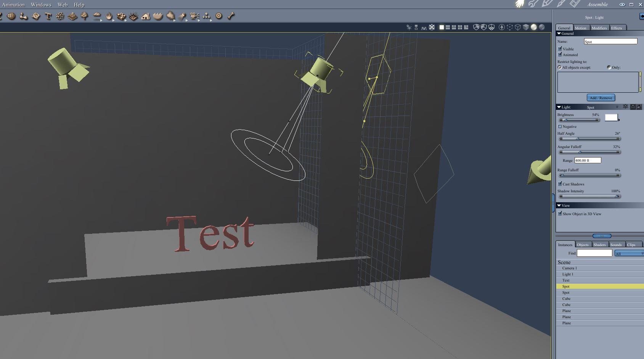The image size is (644, 359).
Task: Click the Range value field
Action: click(588, 160)
